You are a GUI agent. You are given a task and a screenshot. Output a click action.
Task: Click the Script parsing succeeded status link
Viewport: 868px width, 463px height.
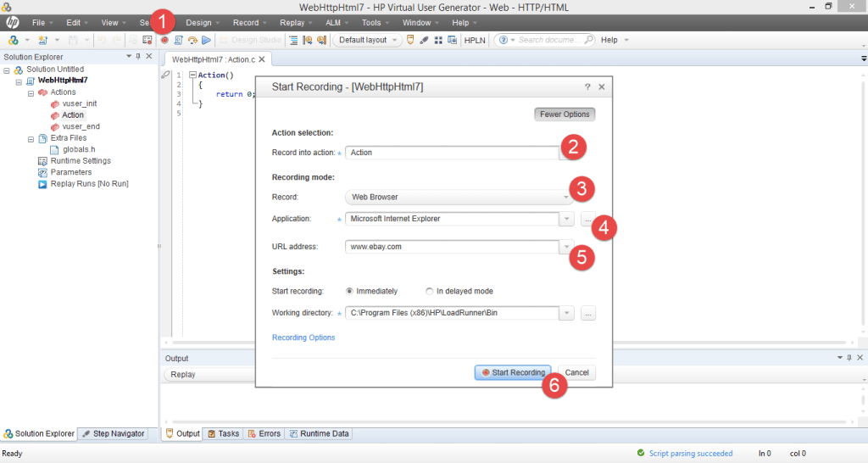click(690, 453)
